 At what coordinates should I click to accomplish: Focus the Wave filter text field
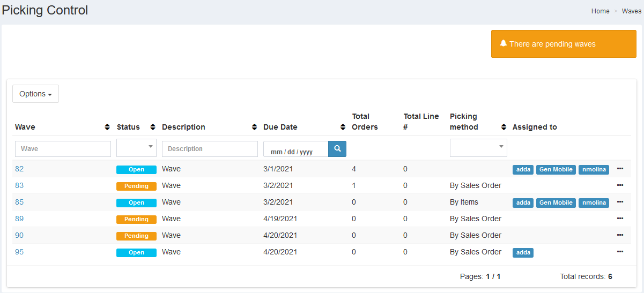point(63,149)
